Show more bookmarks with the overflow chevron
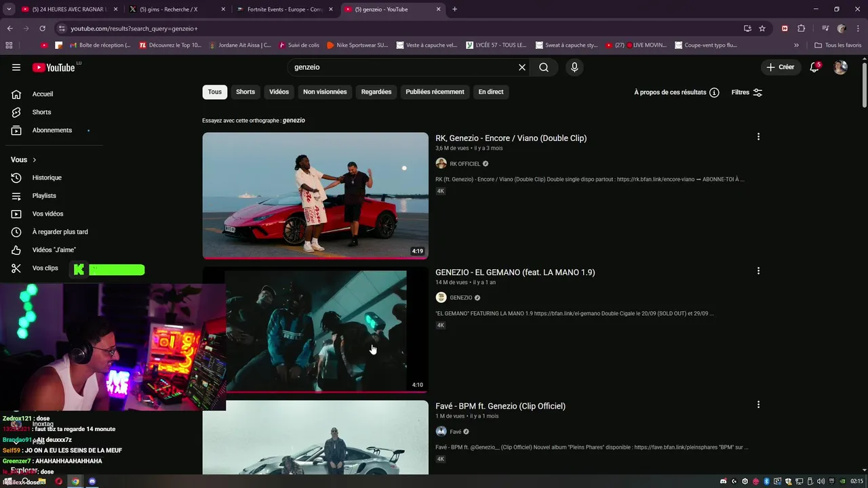Image resolution: width=868 pixels, height=488 pixels. (x=796, y=45)
